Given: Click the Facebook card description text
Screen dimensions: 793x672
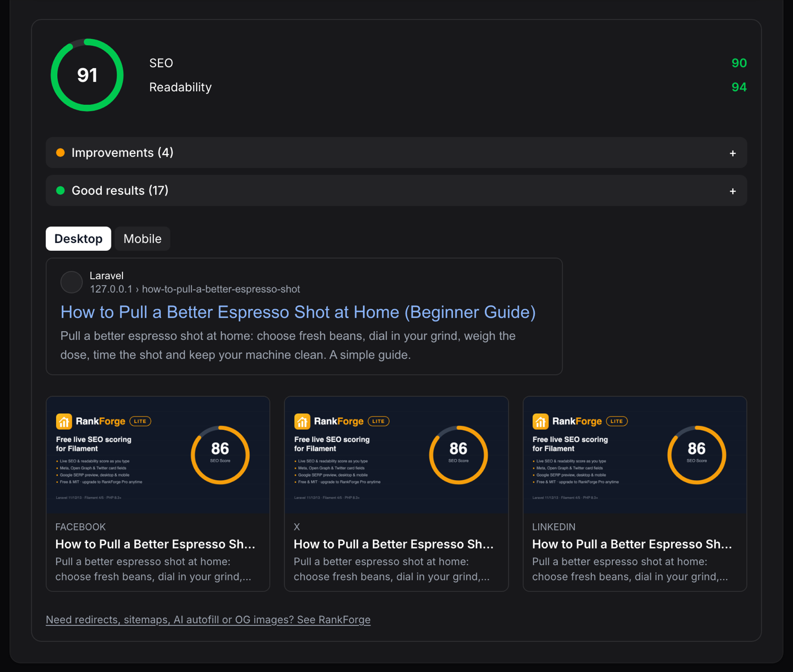Looking at the screenshot, I should [x=153, y=569].
